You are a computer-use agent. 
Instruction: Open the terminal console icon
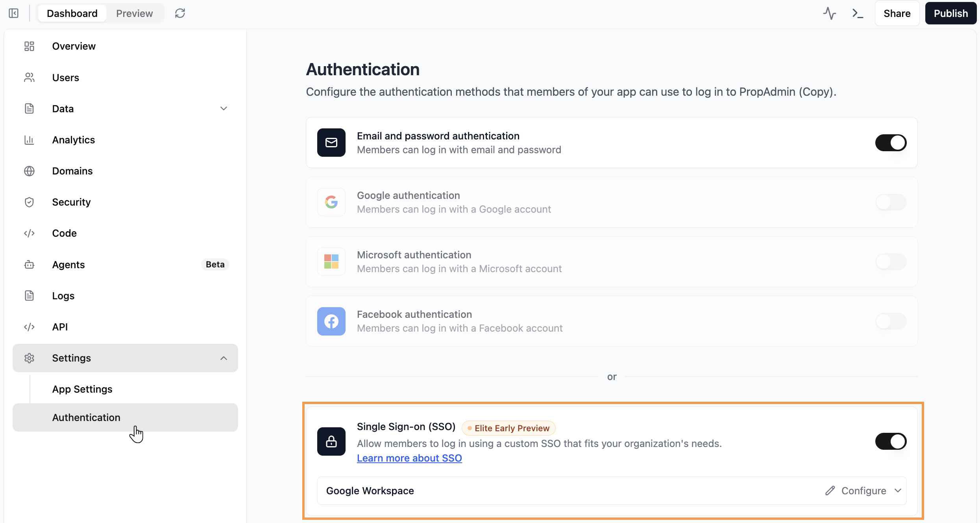click(x=858, y=13)
